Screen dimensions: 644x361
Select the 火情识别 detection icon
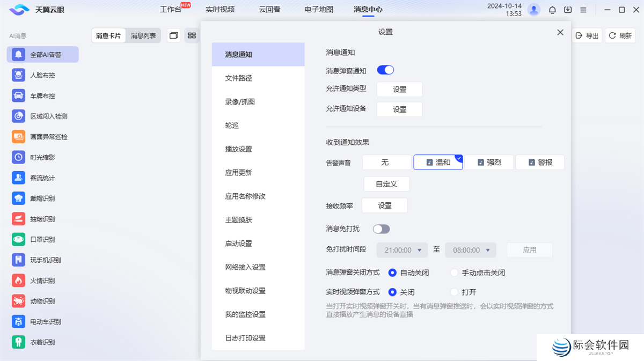[x=18, y=280]
